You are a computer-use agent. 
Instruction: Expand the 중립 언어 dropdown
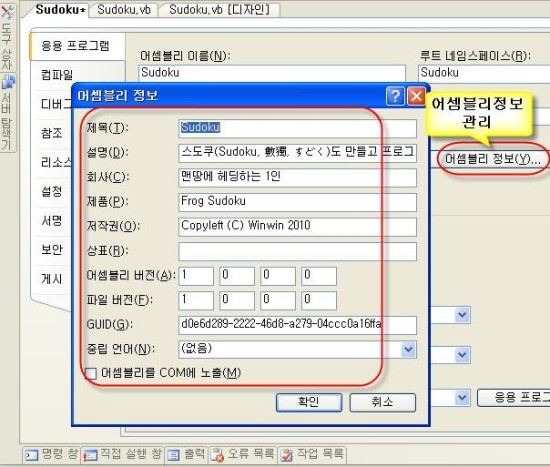point(408,349)
